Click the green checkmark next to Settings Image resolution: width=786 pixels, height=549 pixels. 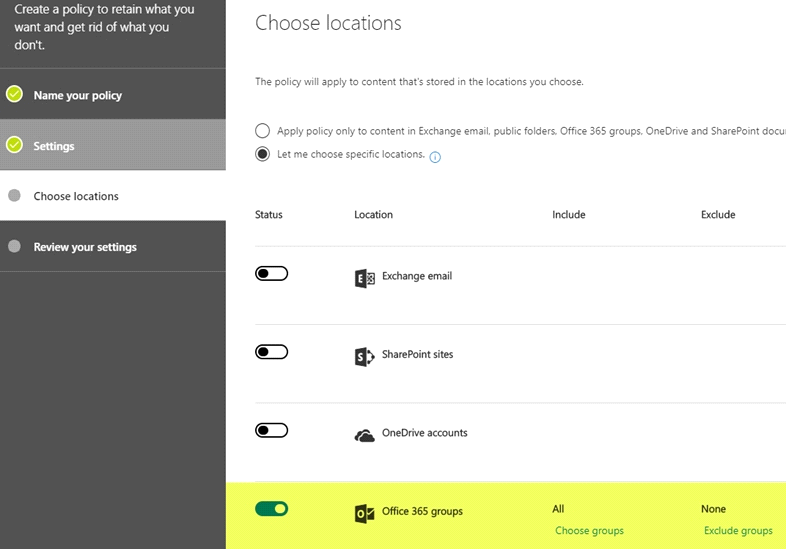click(x=15, y=144)
